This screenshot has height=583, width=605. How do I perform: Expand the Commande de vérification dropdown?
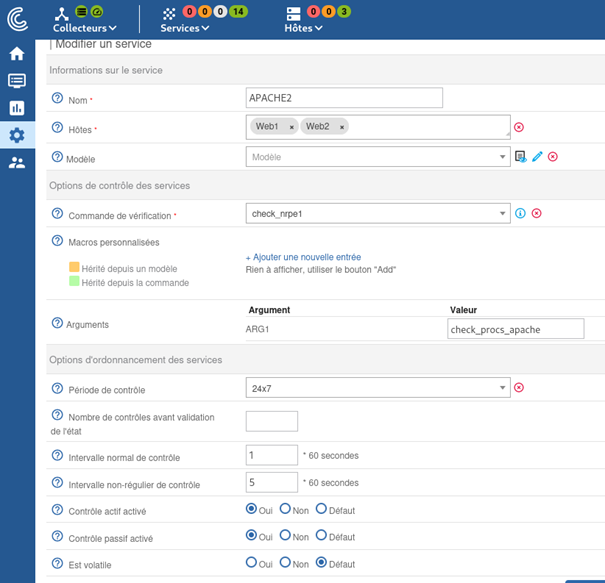377,214
